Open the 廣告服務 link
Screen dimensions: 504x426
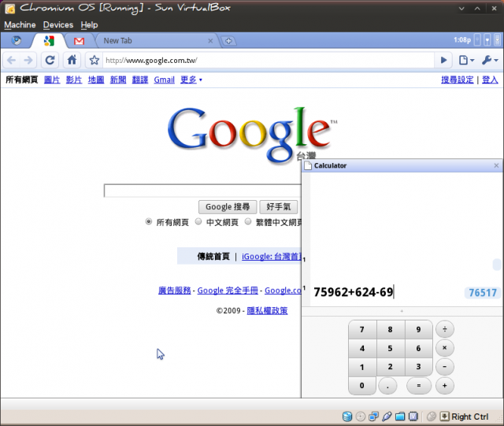tap(175, 291)
